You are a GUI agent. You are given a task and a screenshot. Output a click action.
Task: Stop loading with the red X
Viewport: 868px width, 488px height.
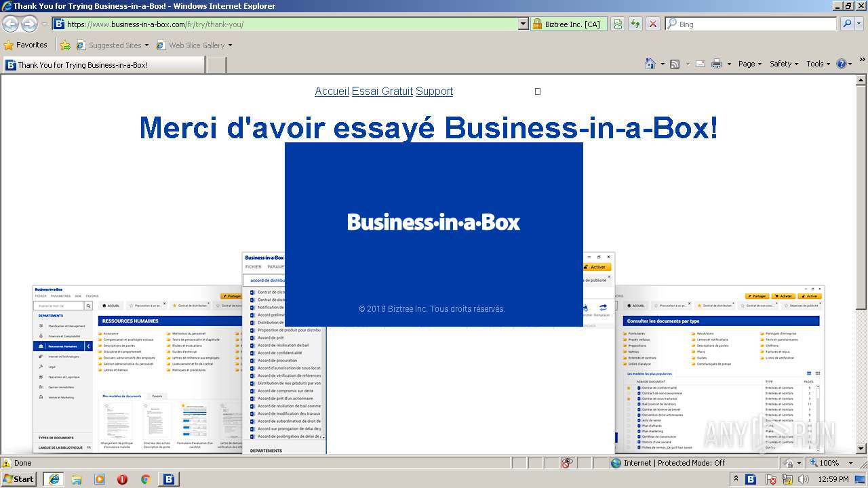pyautogui.click(x=653, y=24)
